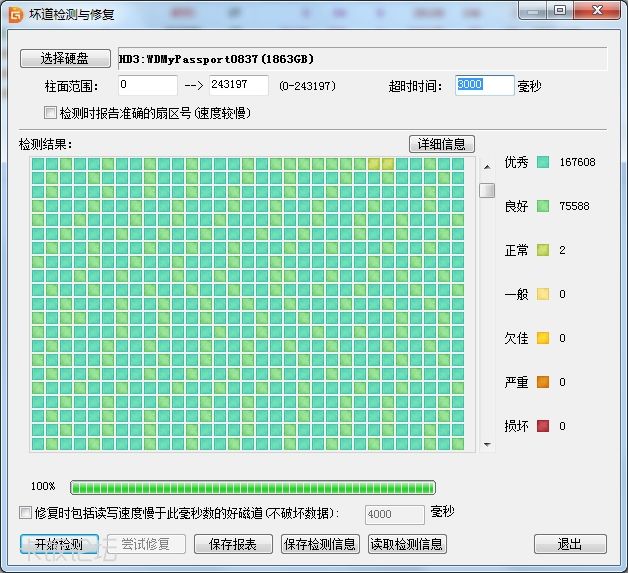Click the 超时时间 field showing 3000
The height and width of the screenshot is (573, 628).
(x=484, y=85)
